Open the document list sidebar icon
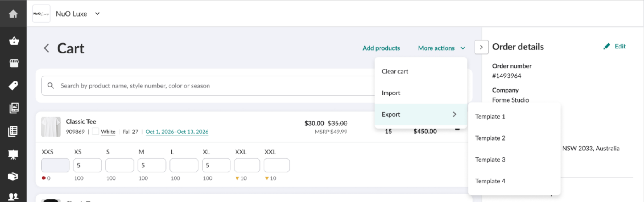The height and width of the screenshot is (202, 644). (13, 131)
